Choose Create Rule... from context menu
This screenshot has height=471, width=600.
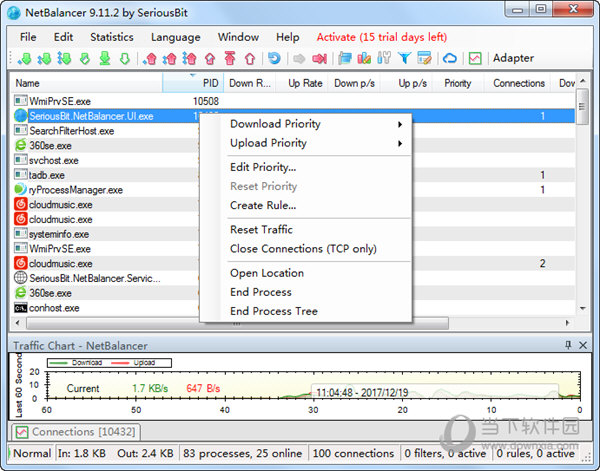306,205
